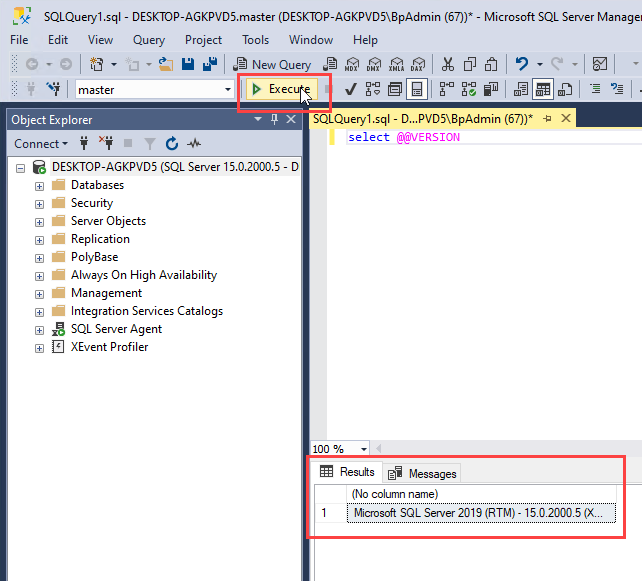
Task: Expand the Security folder
Action: click(39, 204)
